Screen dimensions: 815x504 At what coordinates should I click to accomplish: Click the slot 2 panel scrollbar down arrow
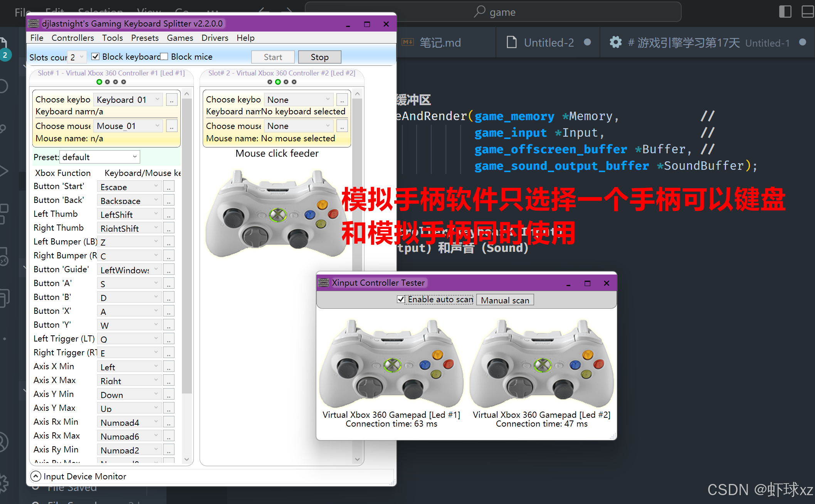pos(357,459)
